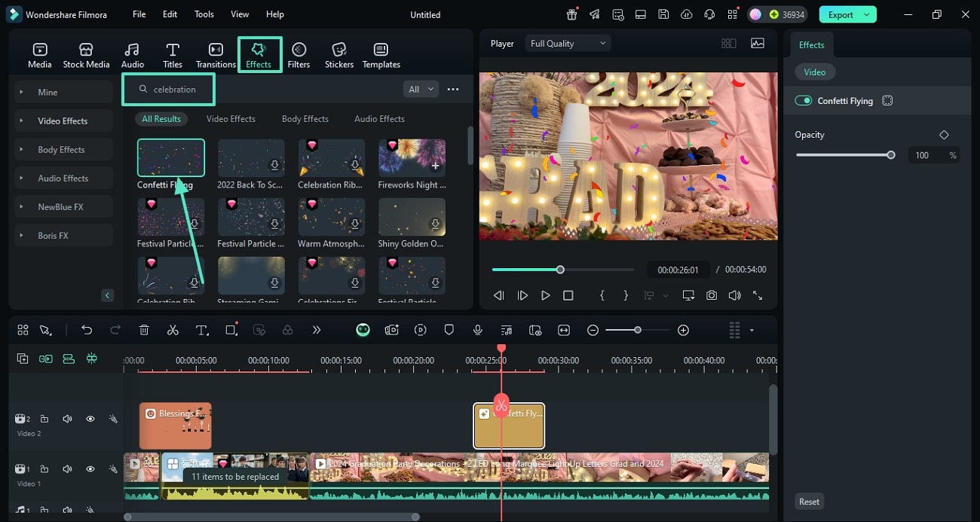Open the Stock Media tab
980x522 pixels.
pyautogui.click(x=86, y=56)
